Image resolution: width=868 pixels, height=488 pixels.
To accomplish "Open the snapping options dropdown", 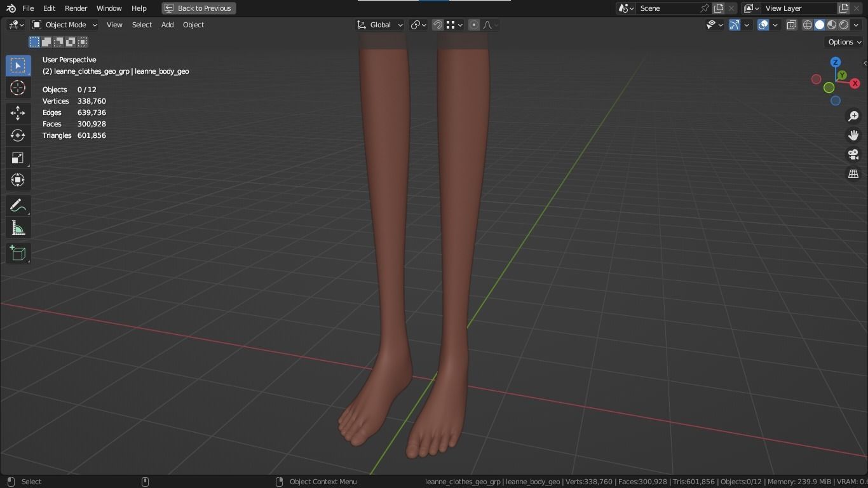I will click(x=454, y=25).
